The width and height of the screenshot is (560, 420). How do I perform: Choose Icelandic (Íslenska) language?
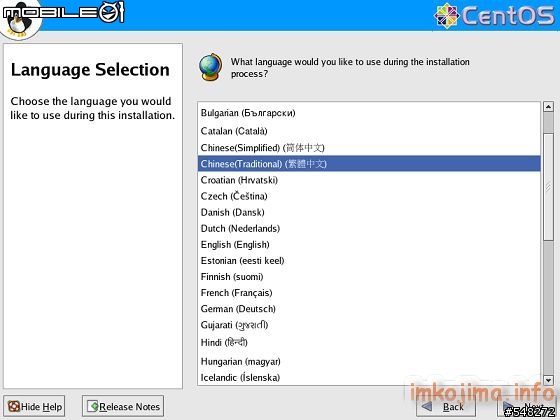pyautogui.click(x=369, y=378)
